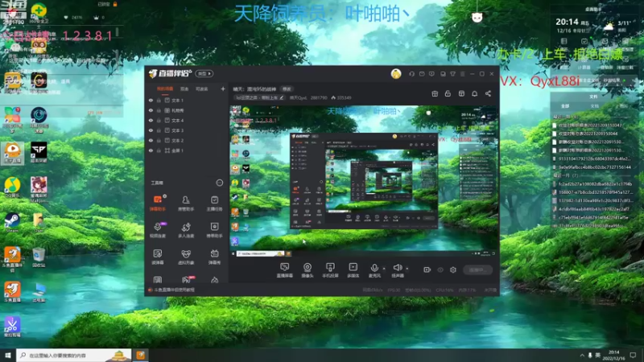Open the 弹幕秀 tool

214,257
